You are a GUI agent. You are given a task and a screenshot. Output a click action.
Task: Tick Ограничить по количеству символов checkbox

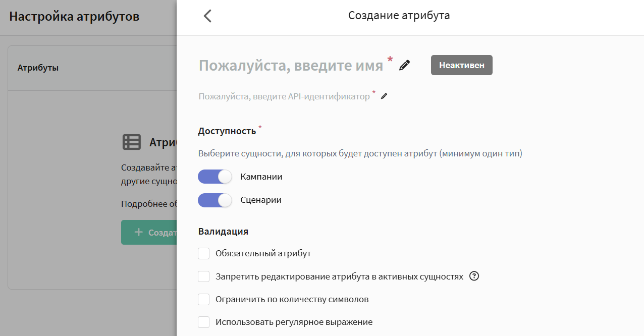click(x=204, y=299)
